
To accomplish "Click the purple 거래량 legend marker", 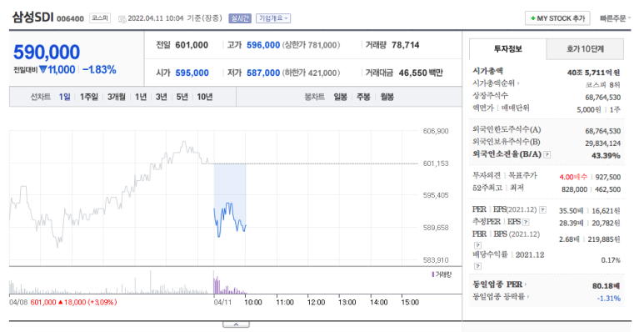I will (x=432, y=274).
